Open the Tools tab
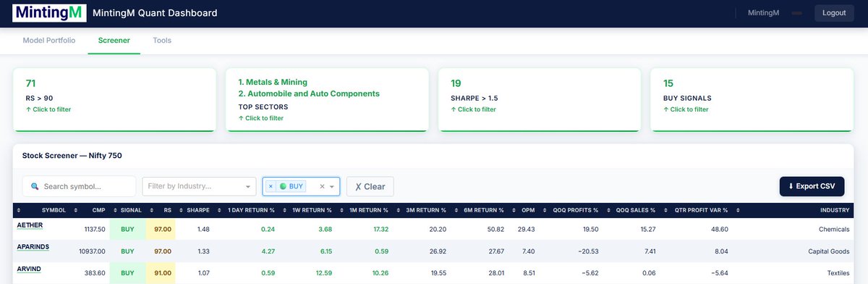868x284 pixels. 162,41
